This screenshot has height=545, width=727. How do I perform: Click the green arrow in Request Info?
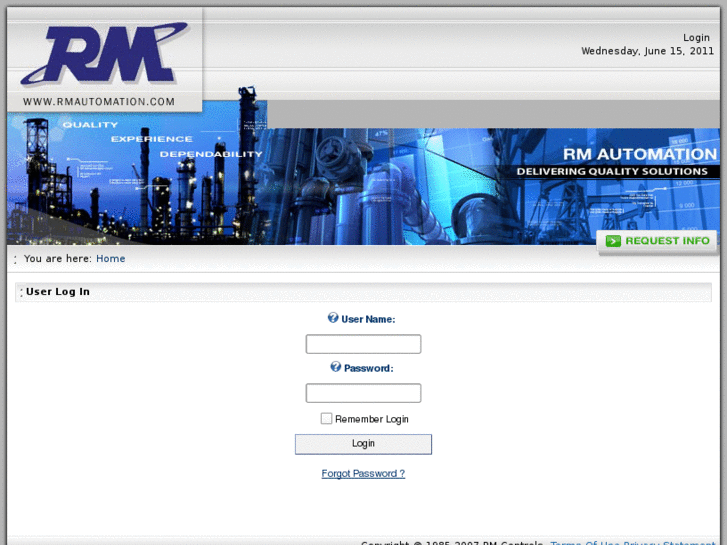[x=613, y=241]
